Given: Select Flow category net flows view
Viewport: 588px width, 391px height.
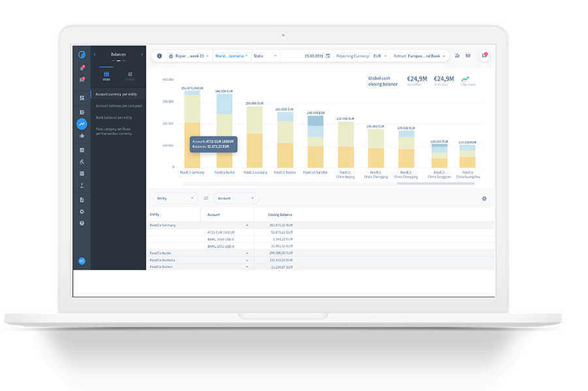Looking at the screenshot, I should tap(118, 131).
